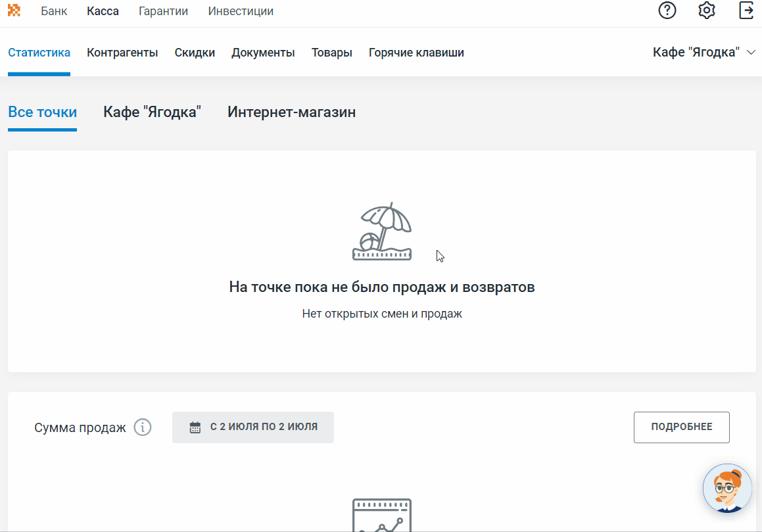Open the Инвестиции section
The height and width of the screenshot is (532, 762).
tap(241, 11)
